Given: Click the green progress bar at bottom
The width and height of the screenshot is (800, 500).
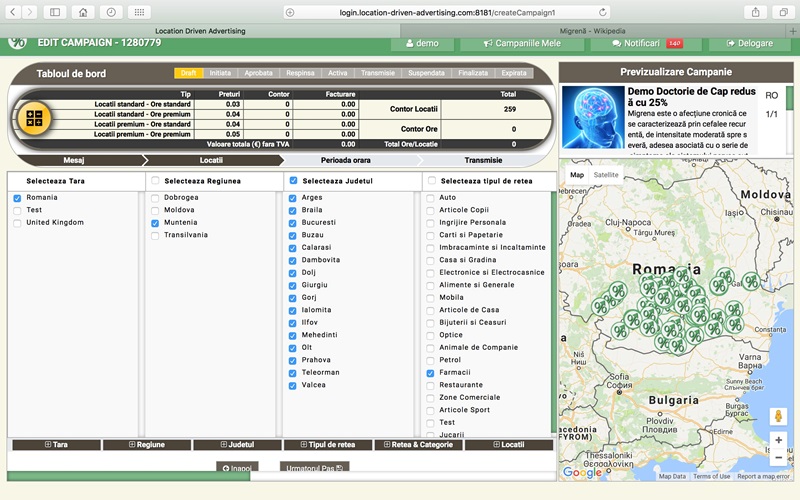Looking at the screenshot, I should click(x=129, y=476).
